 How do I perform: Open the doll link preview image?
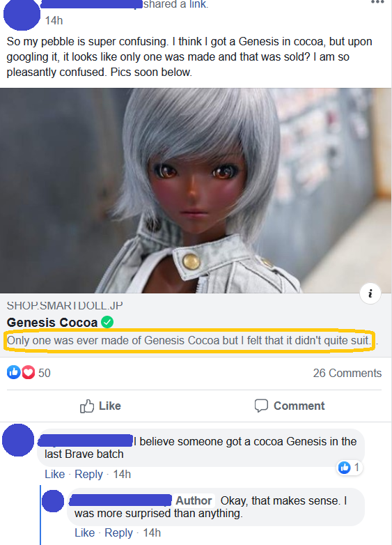196,190
